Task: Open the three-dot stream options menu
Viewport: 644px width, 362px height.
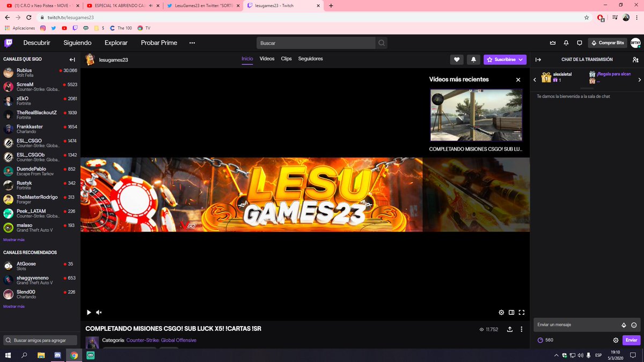Action: pyautogui.click(x=522, y=329)
